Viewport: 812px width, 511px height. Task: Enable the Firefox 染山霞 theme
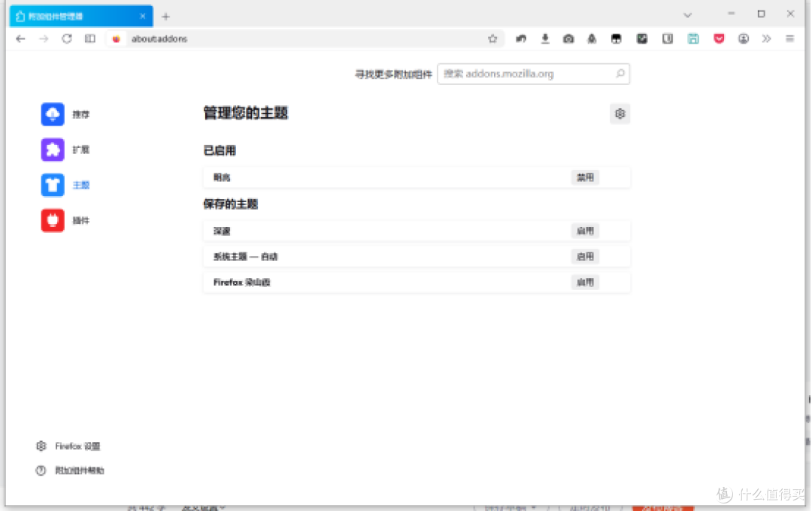coord(585,282)
